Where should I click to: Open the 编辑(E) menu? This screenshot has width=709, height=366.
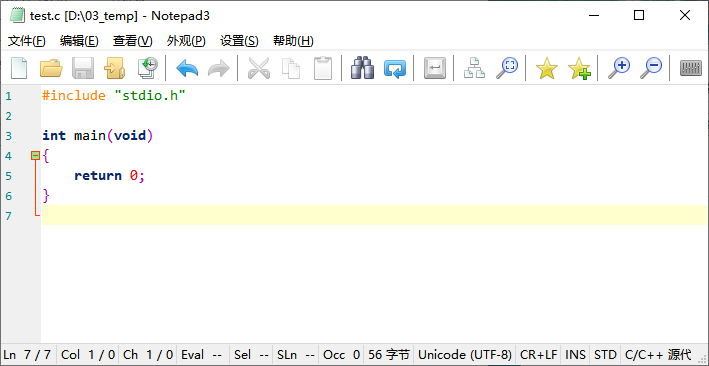(79, 41)
